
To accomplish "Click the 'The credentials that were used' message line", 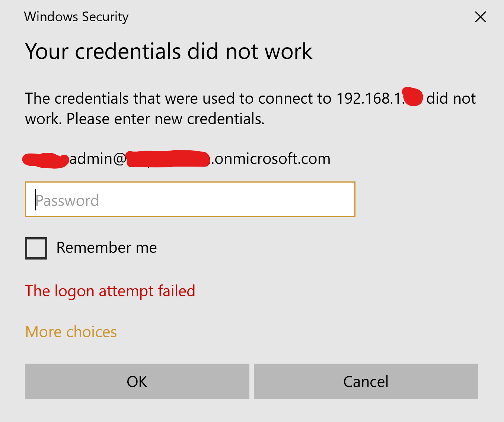I will (x=178, y=99).
